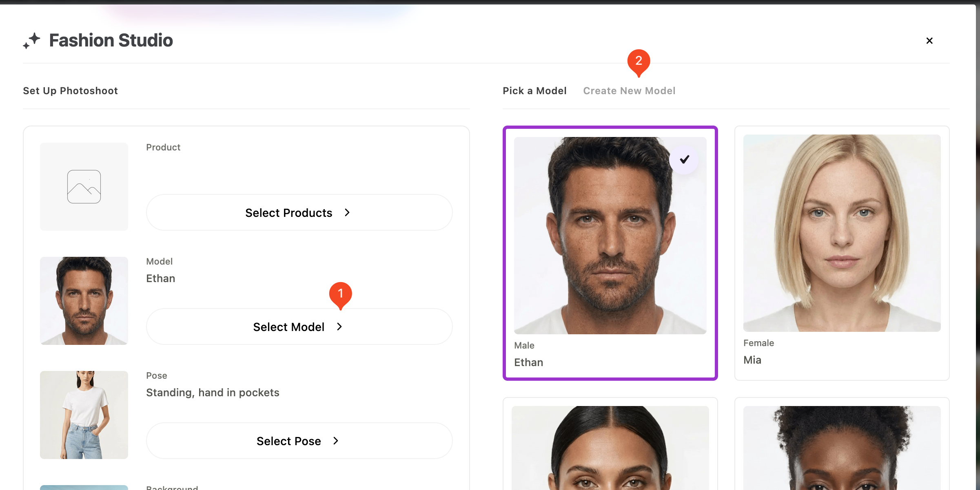The height and width of the screenshot is (490, 980).
Task: Pick the curly-haired model below Mia
Action: [842, 448]
